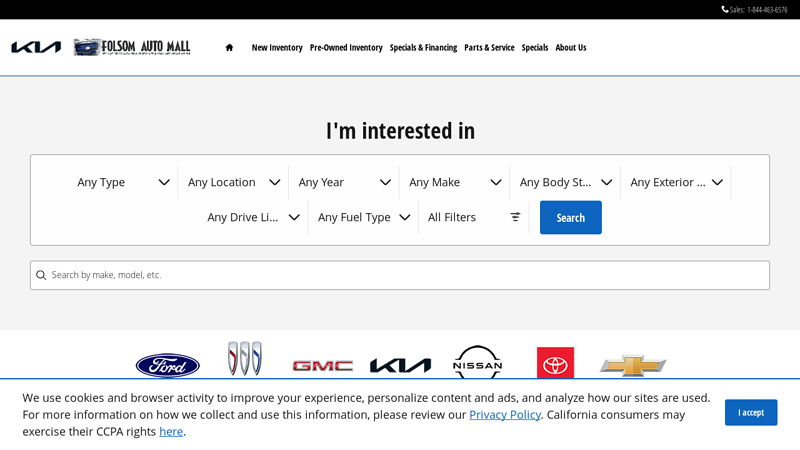The height and width of the screenshot is (450, 800).
Task: Open Parts & Service menu
Action: pos(489,47)
